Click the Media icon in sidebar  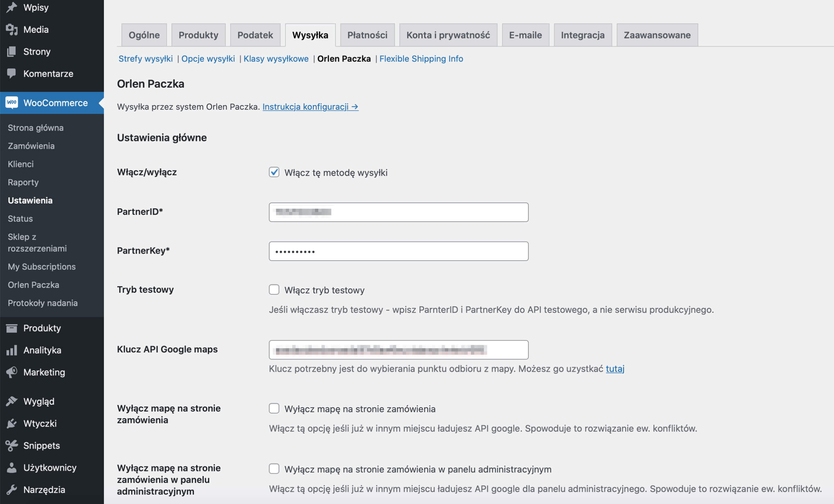[x=11, y=29]
